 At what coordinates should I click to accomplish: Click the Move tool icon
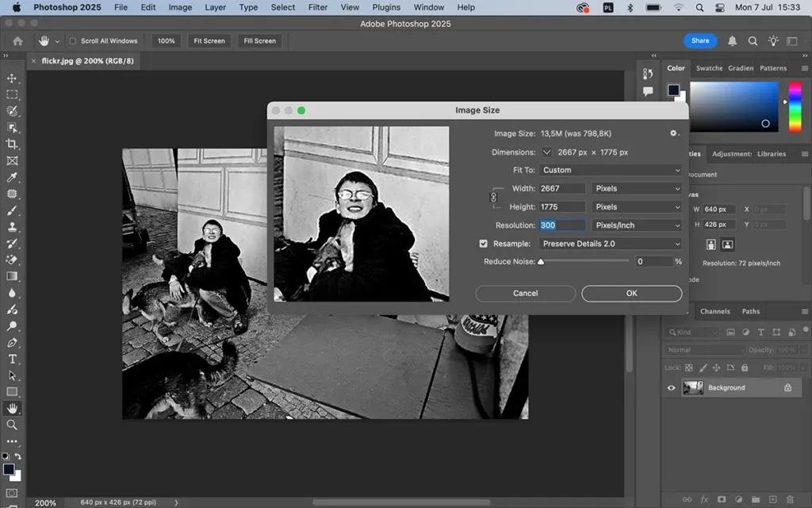(12, 78)
